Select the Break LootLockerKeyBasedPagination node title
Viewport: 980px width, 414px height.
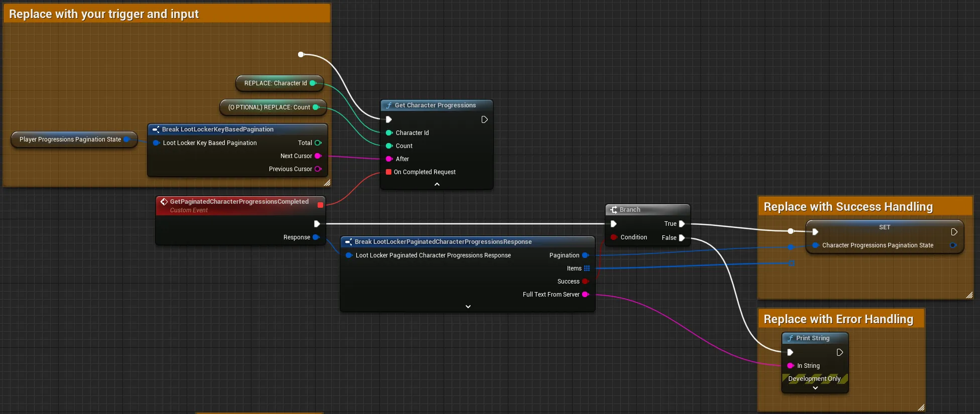pos(218,129)
